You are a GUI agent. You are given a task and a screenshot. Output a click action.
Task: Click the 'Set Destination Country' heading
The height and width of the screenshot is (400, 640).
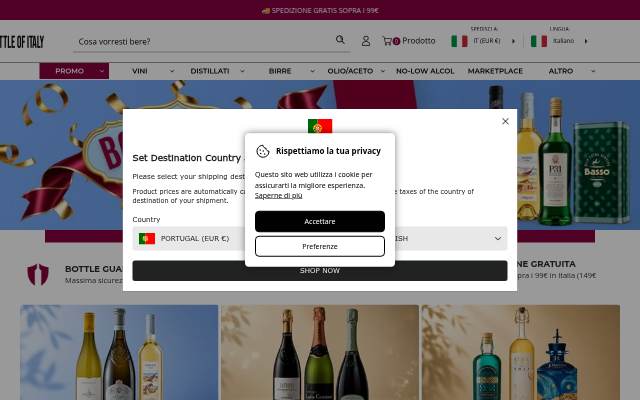(187, 158)
